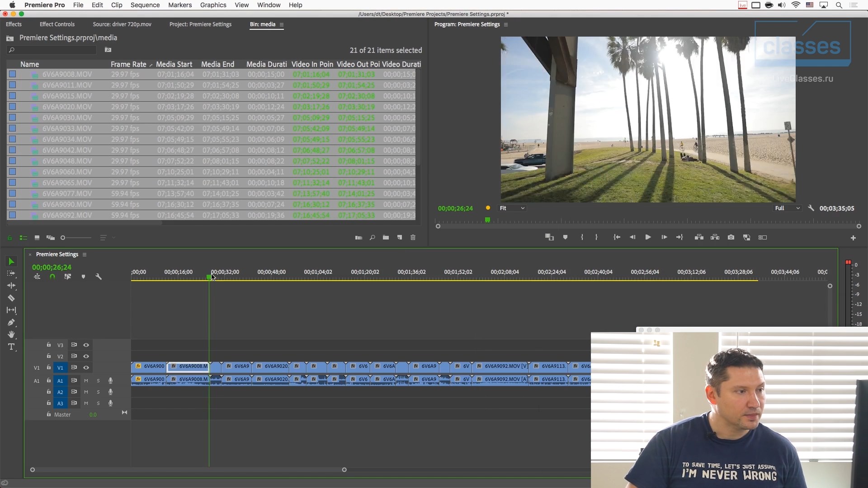Toggle V3 track visibility eye

click(86, 345)
